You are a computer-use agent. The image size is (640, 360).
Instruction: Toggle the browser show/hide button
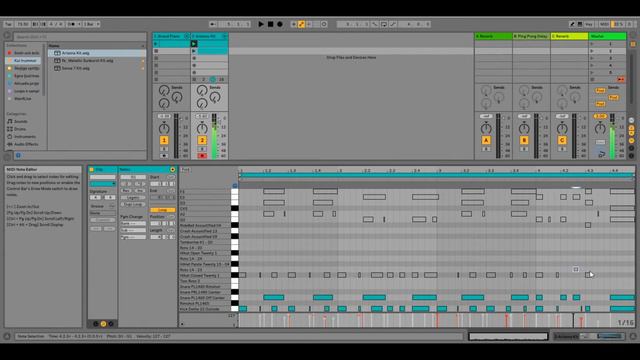coord(7,36)
